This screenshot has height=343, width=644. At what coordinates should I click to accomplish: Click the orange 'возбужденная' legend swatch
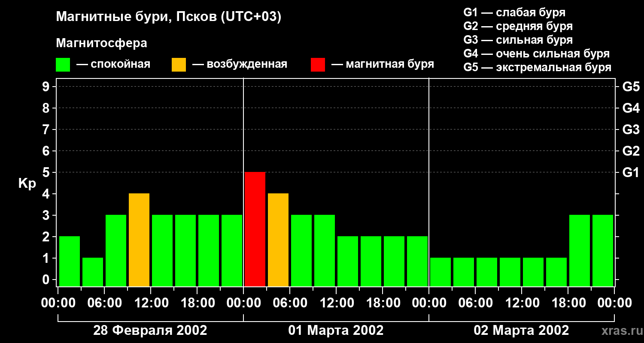[179, 65]
